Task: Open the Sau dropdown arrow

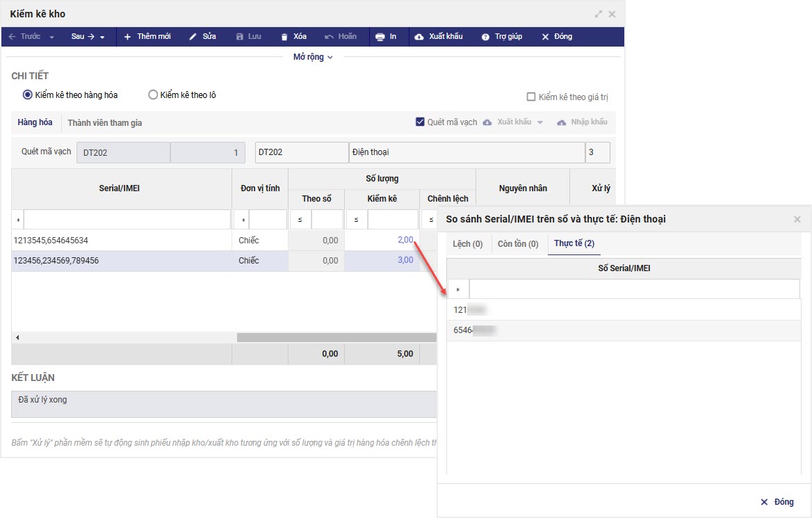Action: (x=102, y=38)
